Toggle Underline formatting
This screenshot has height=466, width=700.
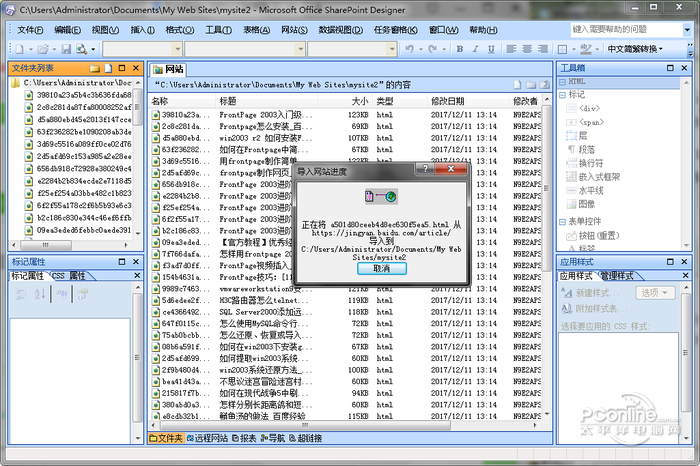click(491, 49)
